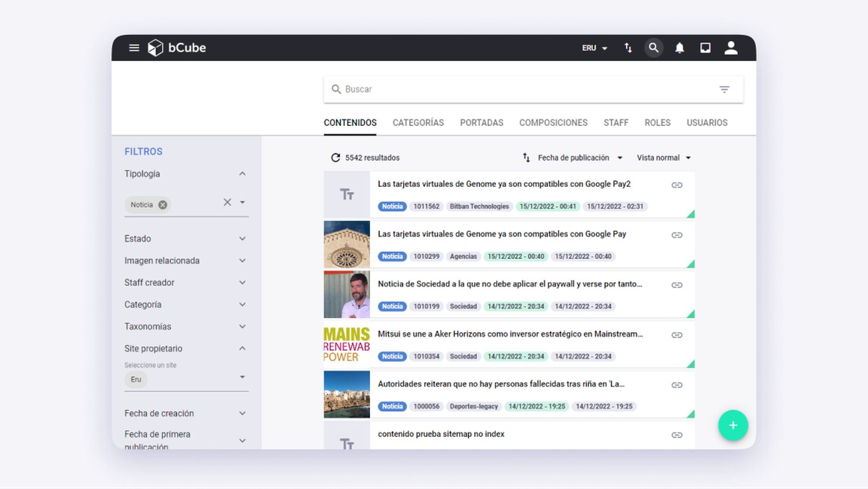This screenshot has height=489, width=868.
Task: Open the user profile icon
Action: tap(731, 48)
